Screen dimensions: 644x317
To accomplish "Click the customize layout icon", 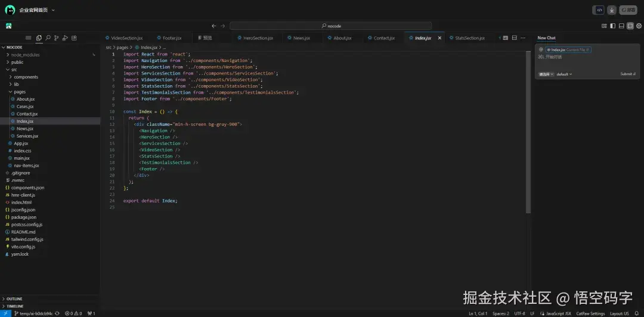I will point(604,26).
